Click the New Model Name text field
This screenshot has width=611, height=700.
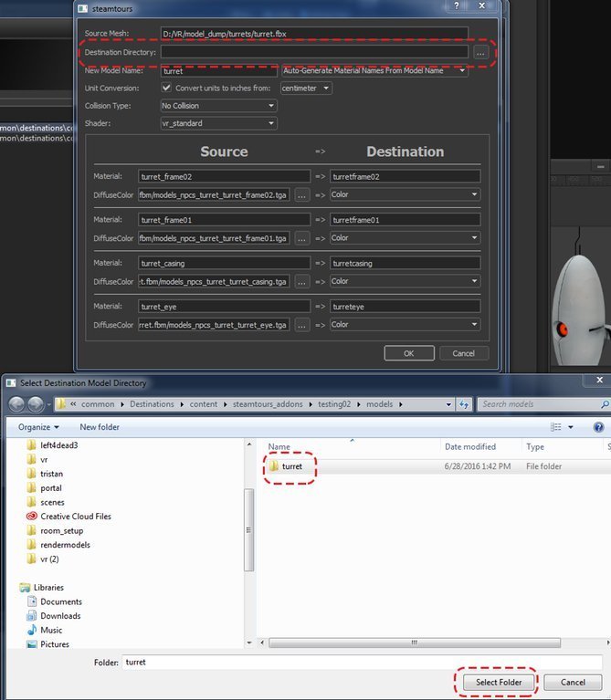tap(218, 70)
